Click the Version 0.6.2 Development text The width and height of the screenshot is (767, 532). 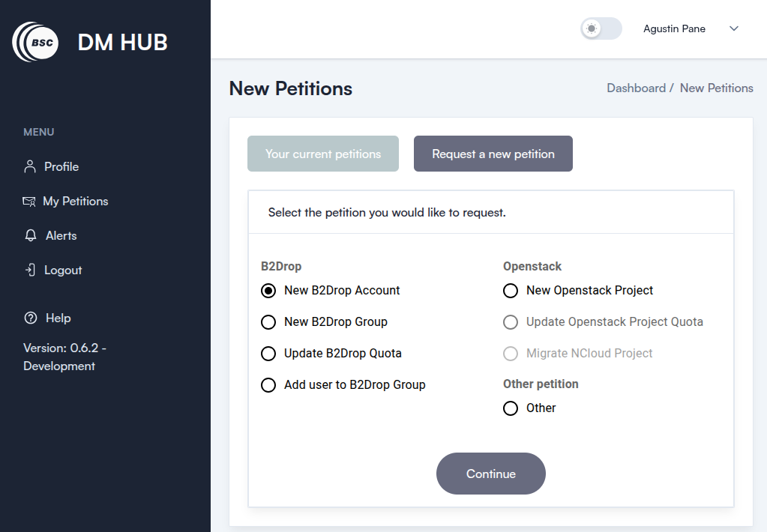[64, 357]
